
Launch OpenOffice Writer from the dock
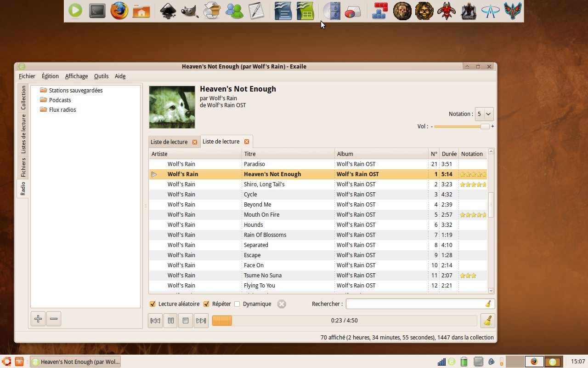coord(283,11)
